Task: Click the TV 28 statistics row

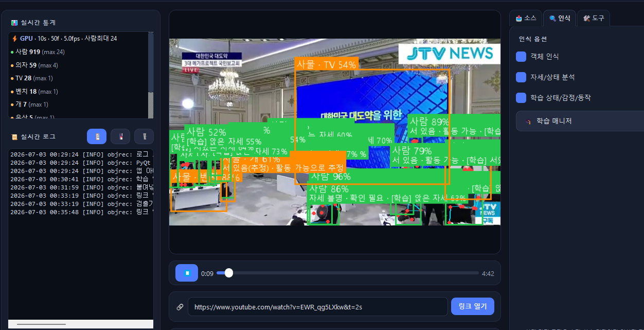Action: click(x=31, y=78)
